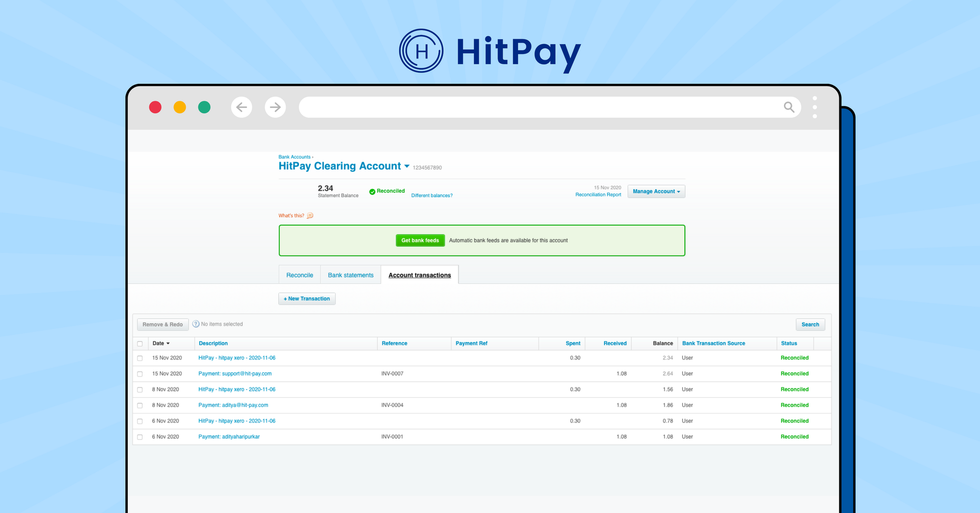This screenshot has width=980, height=513.
Task: Open the Bank statements tab
Action: [350, 275]
